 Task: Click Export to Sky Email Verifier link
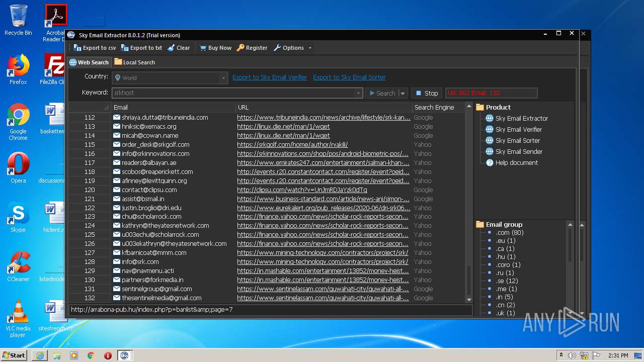(x=270, y=77)
